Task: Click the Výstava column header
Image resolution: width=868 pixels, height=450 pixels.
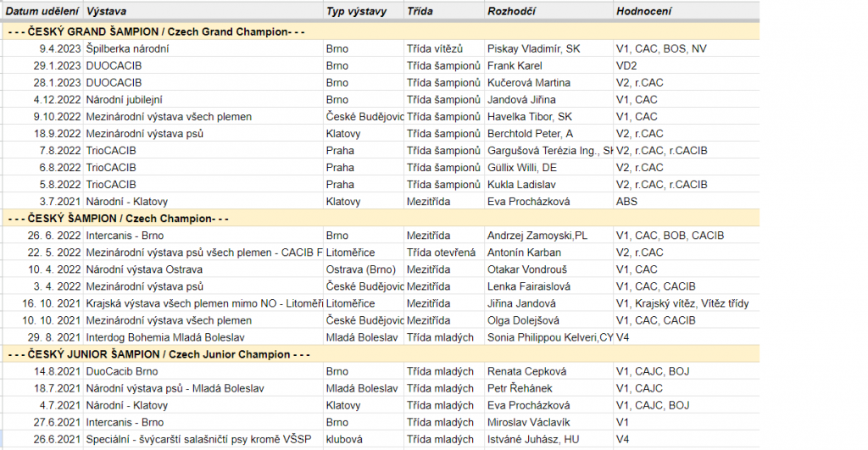Action: point(203,11)
